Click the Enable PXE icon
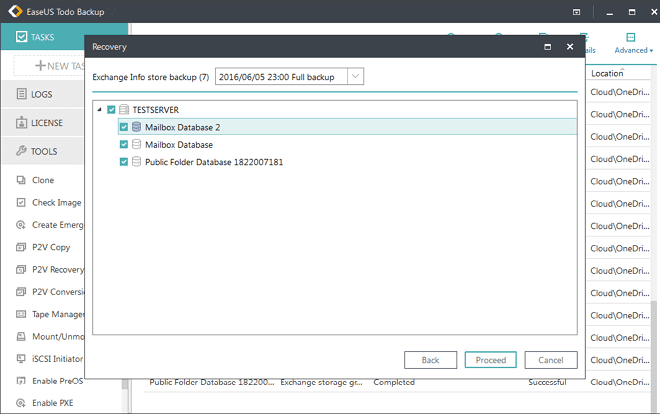660x414 pixels. click(x=21, y=403)
